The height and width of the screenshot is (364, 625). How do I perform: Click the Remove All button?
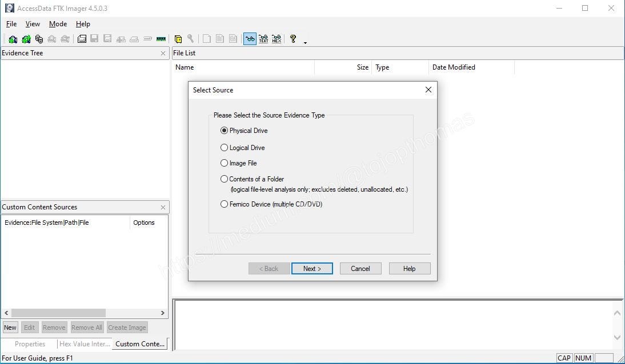point(86,327)
